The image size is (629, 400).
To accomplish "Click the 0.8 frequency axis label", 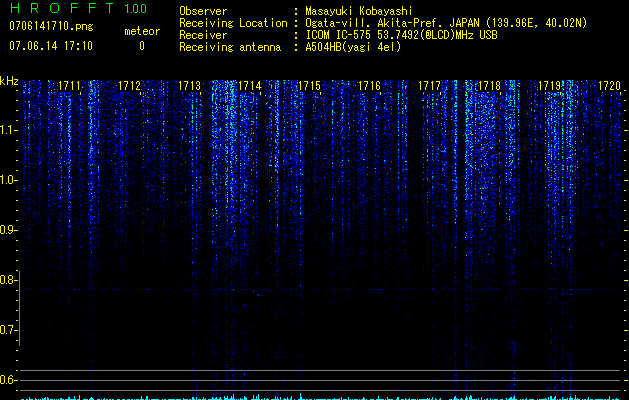I will point(8,280).
